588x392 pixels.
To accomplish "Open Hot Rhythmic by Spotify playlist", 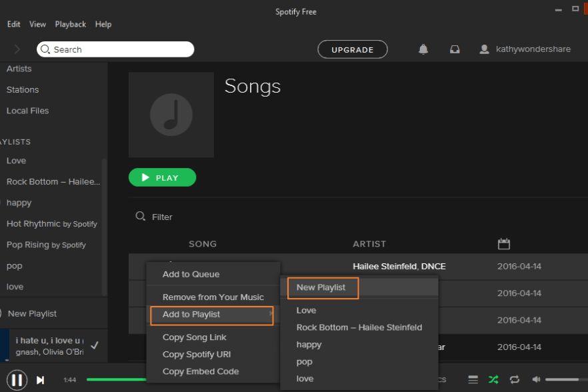I will (x=52, y=224).
